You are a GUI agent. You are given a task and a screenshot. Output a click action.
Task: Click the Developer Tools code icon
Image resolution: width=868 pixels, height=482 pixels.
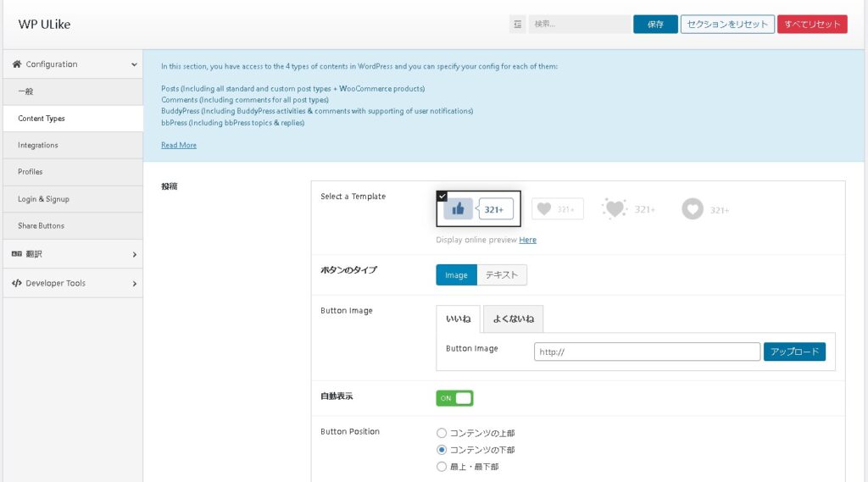(x=17, y=284)
